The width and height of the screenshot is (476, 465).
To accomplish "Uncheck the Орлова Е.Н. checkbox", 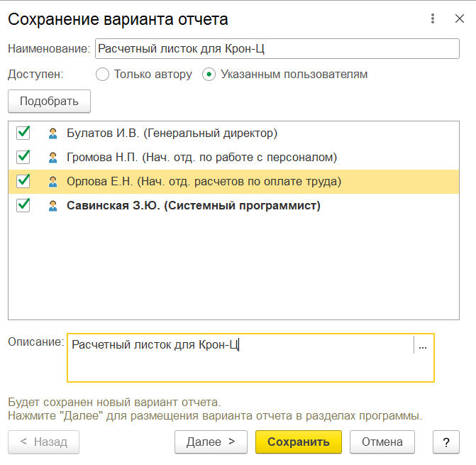I will point(23,181).
